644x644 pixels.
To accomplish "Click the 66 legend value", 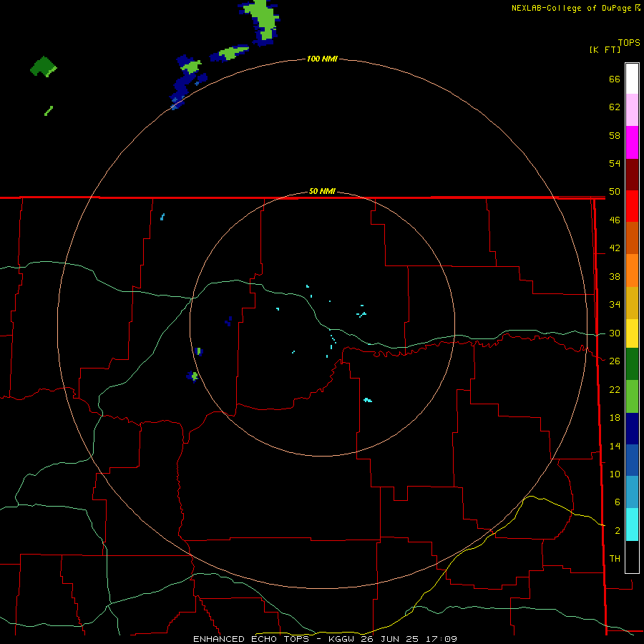I will (615, 79).
